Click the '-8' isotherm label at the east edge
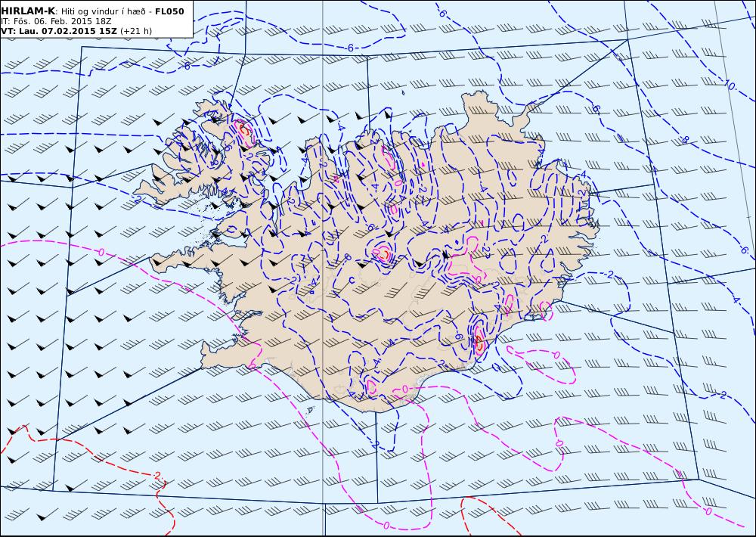The height and width of the screenshot is (537, 756). [x=685, y=140]
